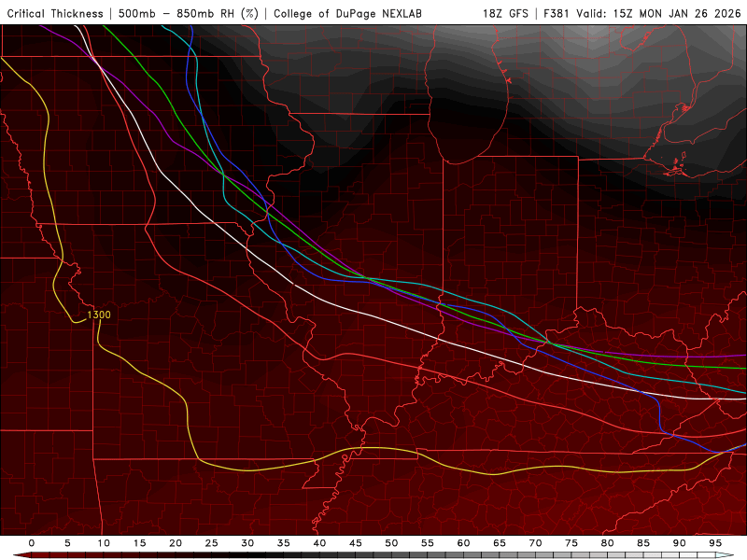Click the "40" tick on color scale

[319, 543]
